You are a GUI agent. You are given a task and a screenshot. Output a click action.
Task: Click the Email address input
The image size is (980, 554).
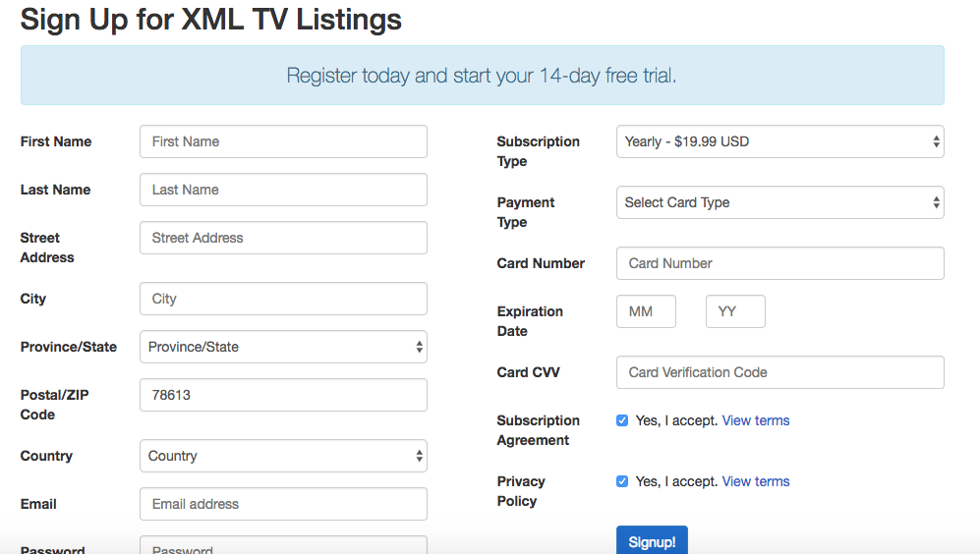click(283, 504)
